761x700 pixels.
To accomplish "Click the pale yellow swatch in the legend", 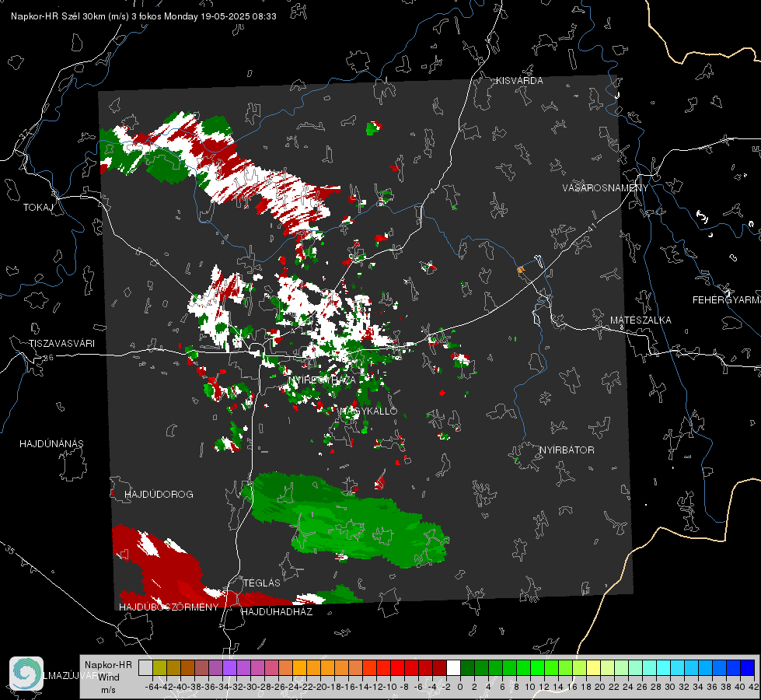I will 593,668.
